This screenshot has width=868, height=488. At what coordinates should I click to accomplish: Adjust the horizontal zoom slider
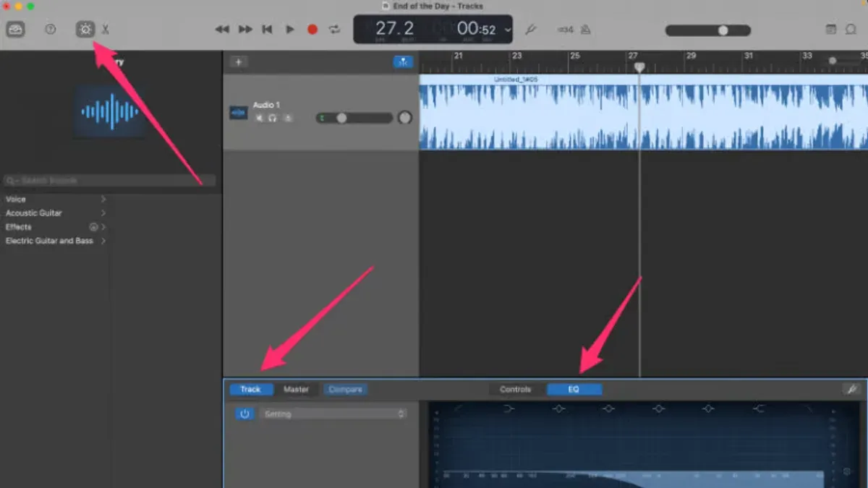pos(847,61)
